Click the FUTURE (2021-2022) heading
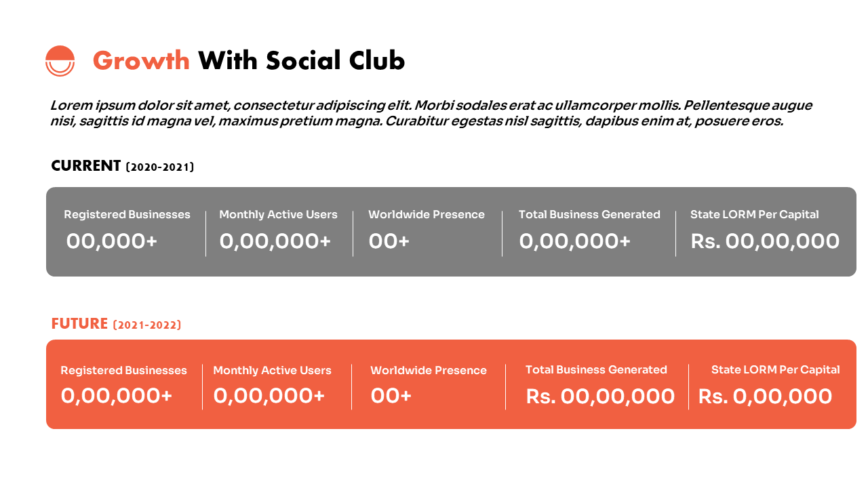Viewport: 868px width, 488px height. click(x=116, y=324)
